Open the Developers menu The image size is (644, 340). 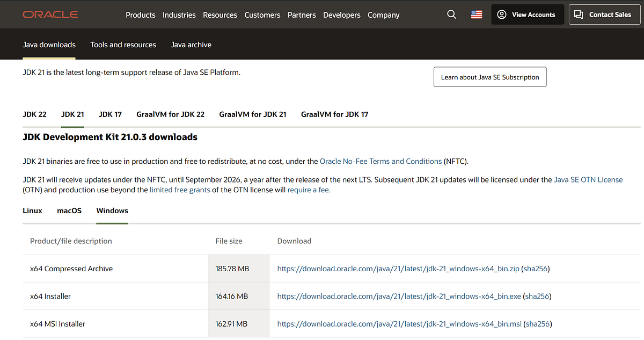[x=342, y=15]
